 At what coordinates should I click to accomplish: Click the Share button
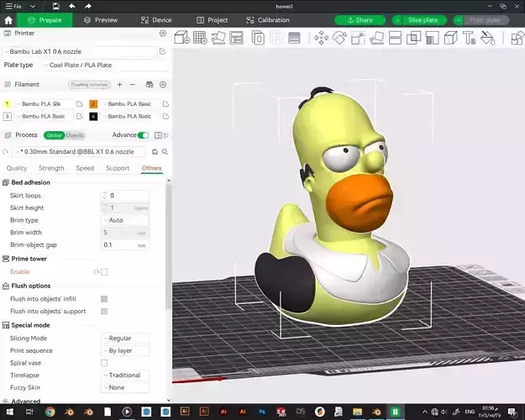pyautogui.click(x=360, y=20)
